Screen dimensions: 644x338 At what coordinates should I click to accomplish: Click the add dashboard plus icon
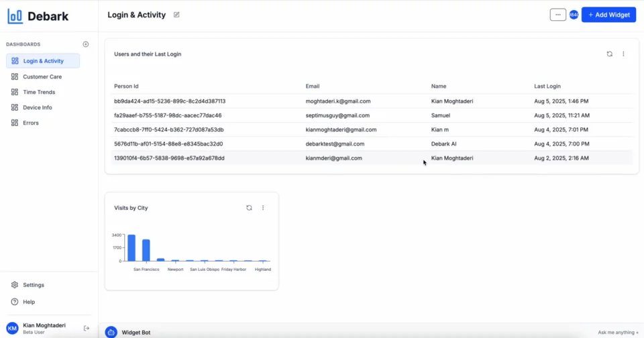pos(85,44)
